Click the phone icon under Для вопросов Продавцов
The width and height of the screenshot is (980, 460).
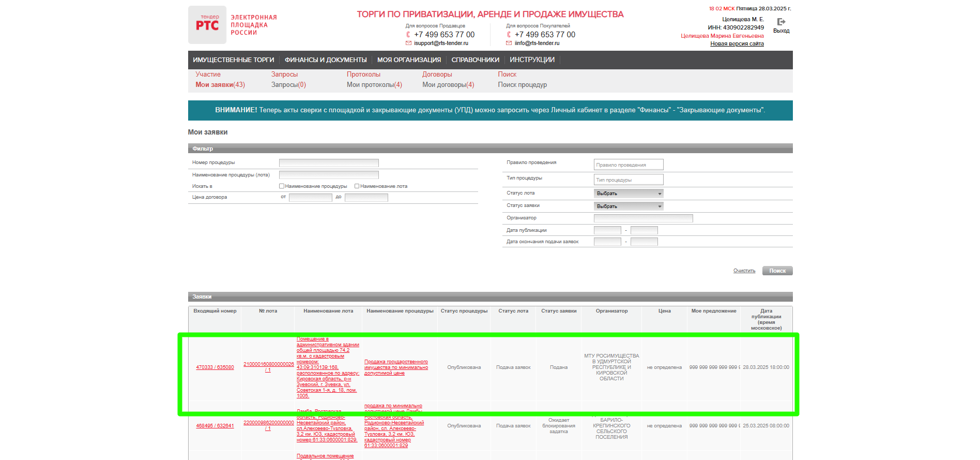click(408, 35)
